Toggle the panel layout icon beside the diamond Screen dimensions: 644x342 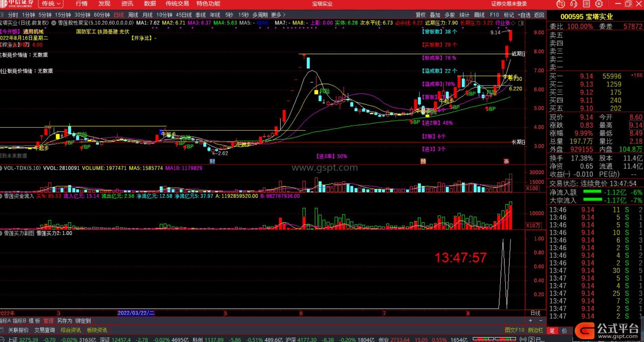[521, 23]
